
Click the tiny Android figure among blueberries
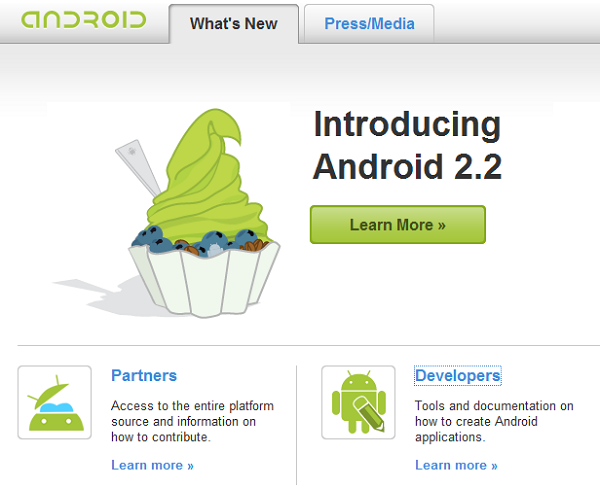pyautogui.click(x=214, y=250)
